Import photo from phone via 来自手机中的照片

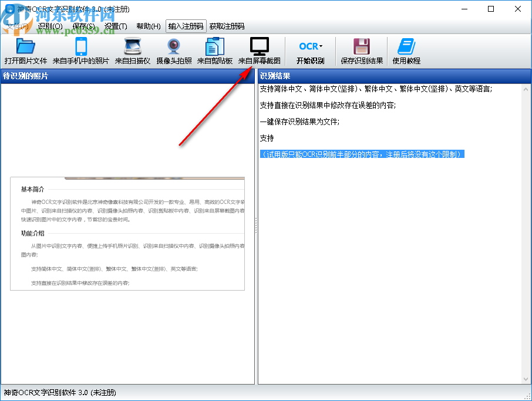81,52
